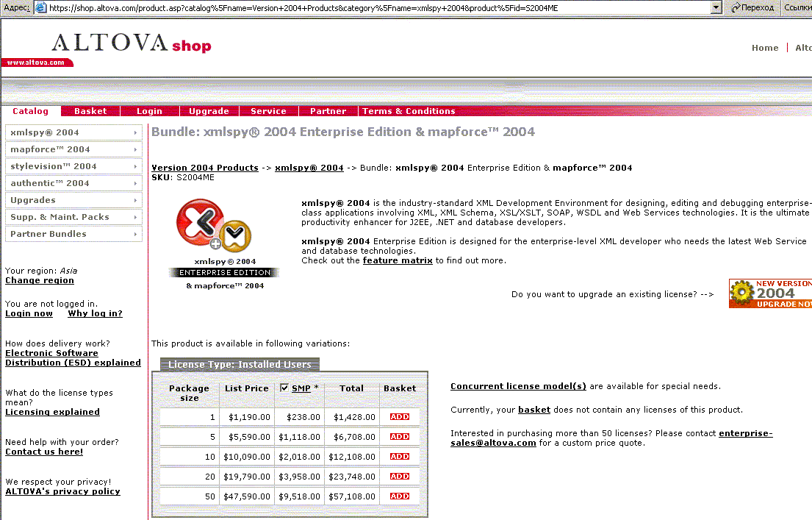
Task: Click the ALTOVA shop logo
Action: pos(132,43)
